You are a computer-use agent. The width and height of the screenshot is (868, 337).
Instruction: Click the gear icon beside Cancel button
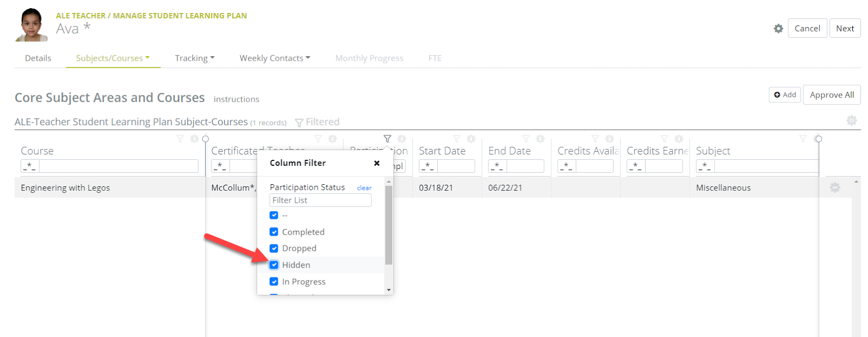coord(778,29)
